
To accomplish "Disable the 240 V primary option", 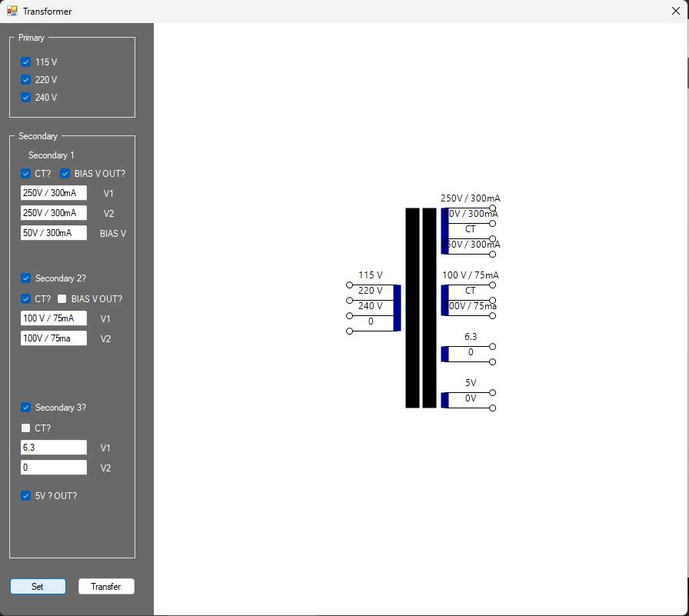I will pos(25,98).
